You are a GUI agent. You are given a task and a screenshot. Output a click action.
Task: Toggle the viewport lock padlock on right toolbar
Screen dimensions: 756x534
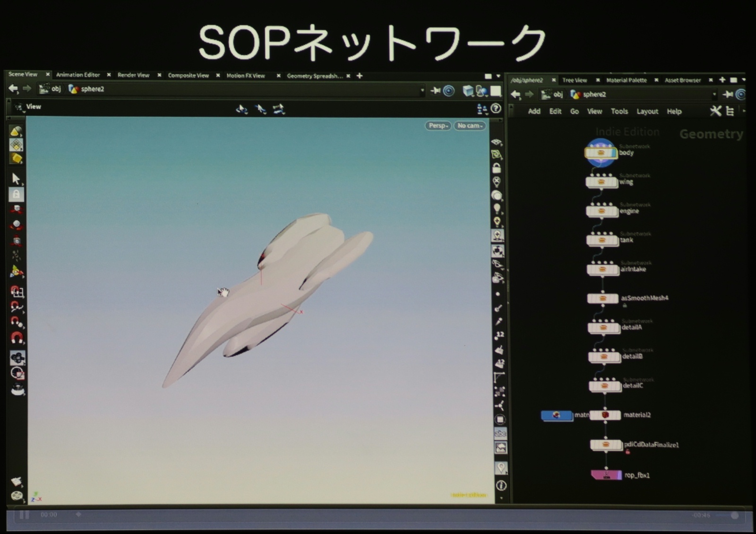click(x=497, y=168)
